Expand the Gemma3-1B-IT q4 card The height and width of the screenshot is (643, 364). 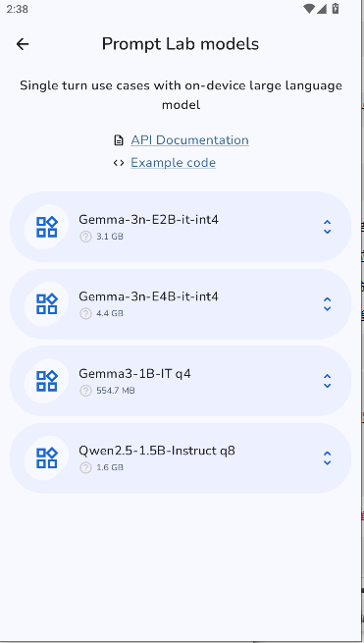[x=327, y=381]
